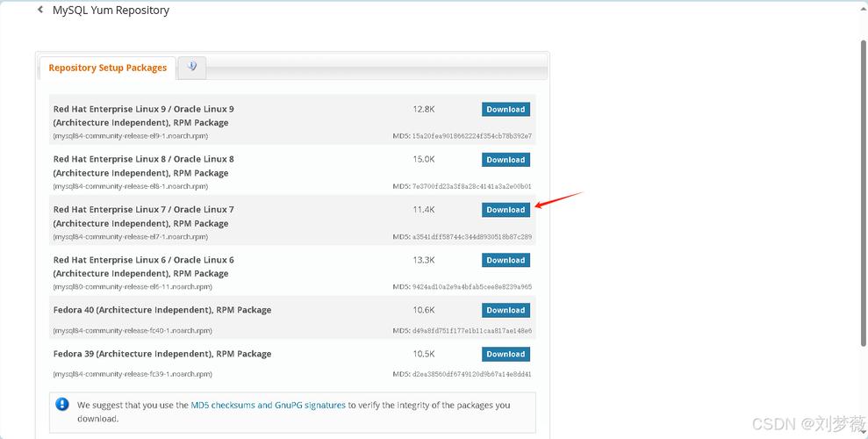Click filename mysql84-community-release-el9-1.noarch.rpm
Viewport: 868px width, 439px height.
pos(131,135)
